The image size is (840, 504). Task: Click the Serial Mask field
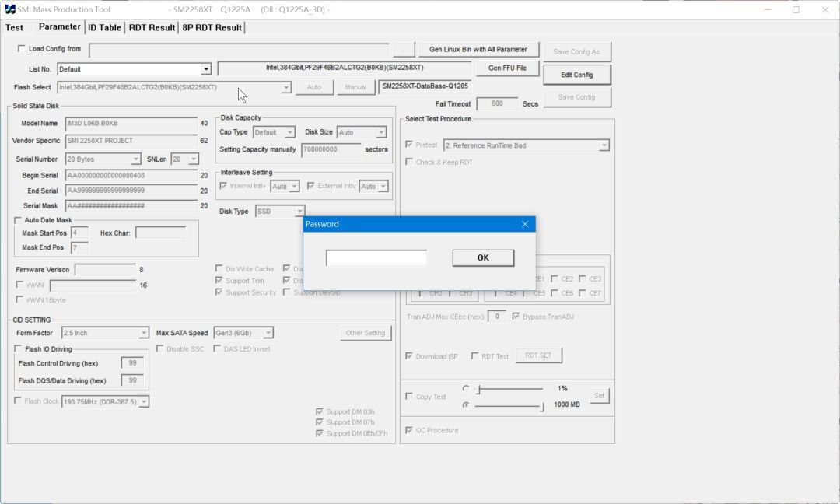[x=131, y=205]
